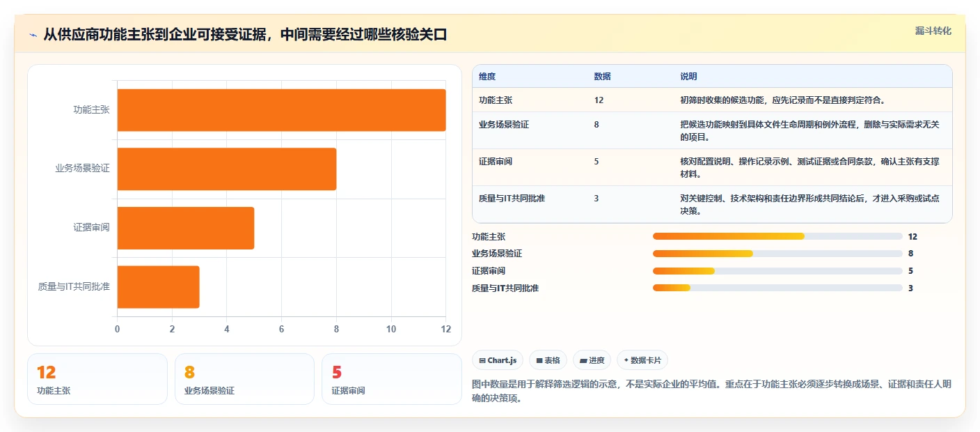This screenshot has width=980, height=432.
Task: Click the 功能主张 progress bar
Action: coord(777,236)
